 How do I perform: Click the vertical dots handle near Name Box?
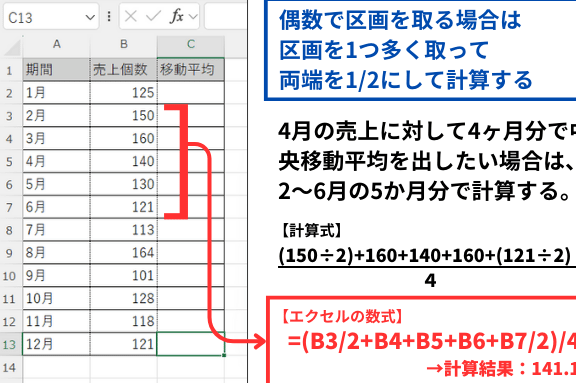[x=109, y=17]
